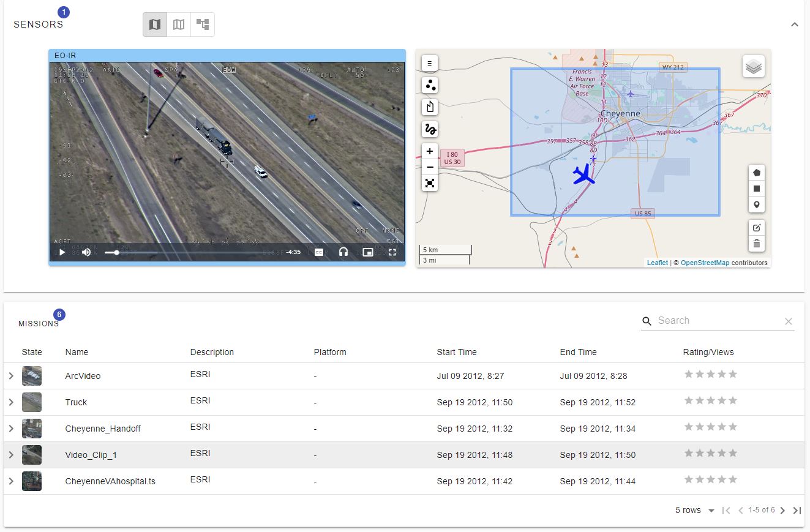
Task: Click the zoom-to-extent icon on the map
Action: tap(429, 182)
